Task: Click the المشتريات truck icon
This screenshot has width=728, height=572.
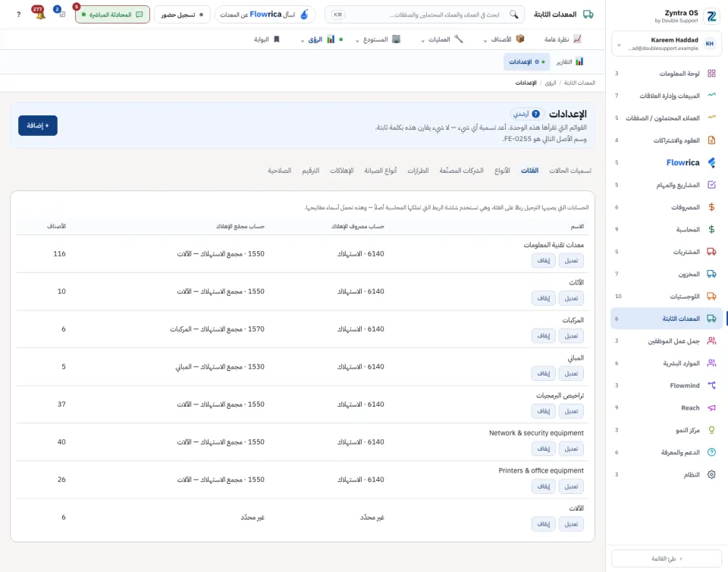Action: pyautogui.click(x=711, y=252)
